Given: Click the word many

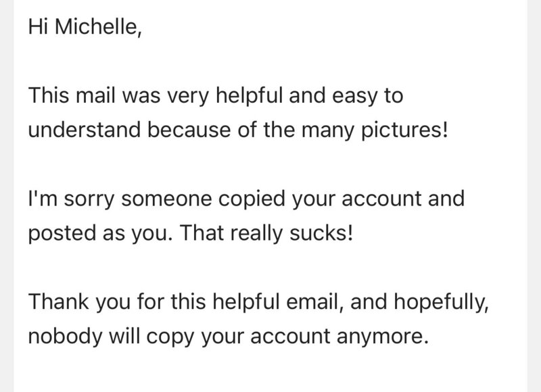Looking at the screenshot, I should click(x=328, y=131).
